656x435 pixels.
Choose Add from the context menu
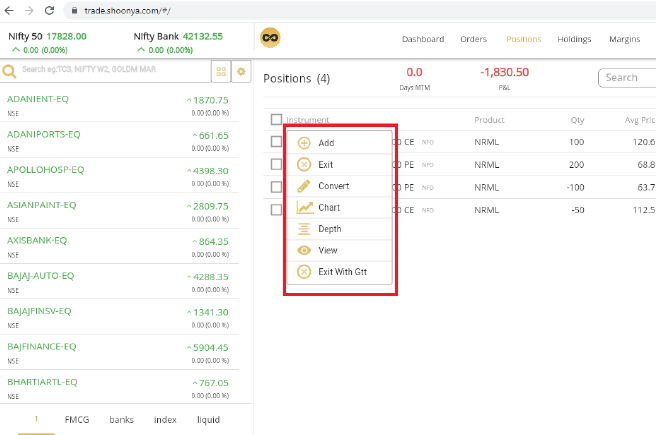tap(339, 143)
